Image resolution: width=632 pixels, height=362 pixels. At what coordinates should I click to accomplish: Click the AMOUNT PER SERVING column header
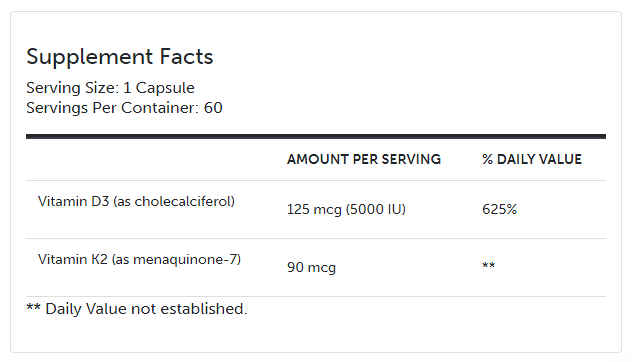click(x=364, y=159)
